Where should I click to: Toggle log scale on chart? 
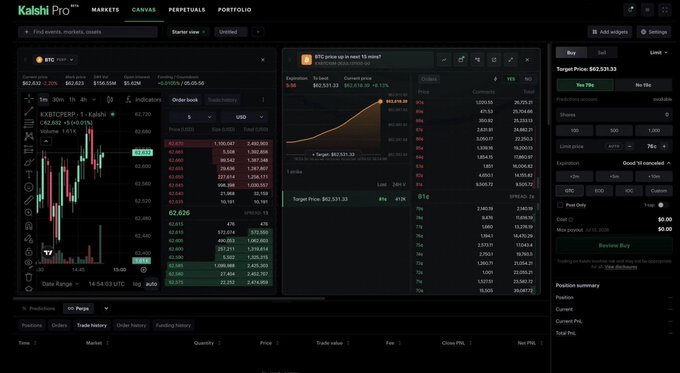point(137,284)
